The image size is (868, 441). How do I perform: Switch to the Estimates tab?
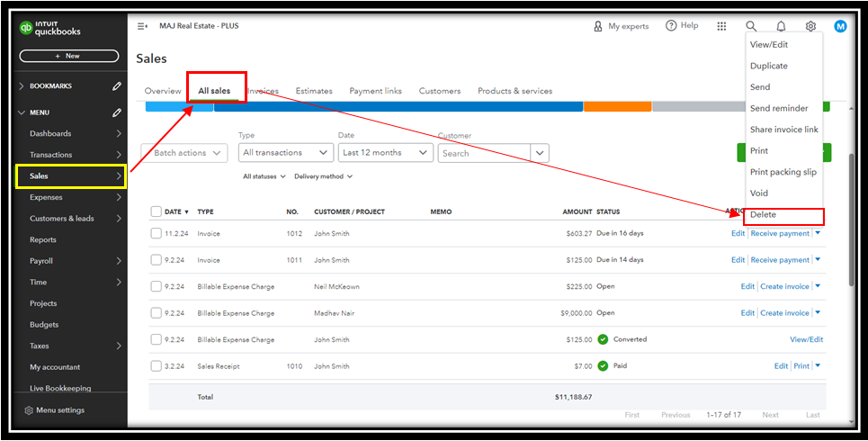pyautogui.click(x=314, y=91)
